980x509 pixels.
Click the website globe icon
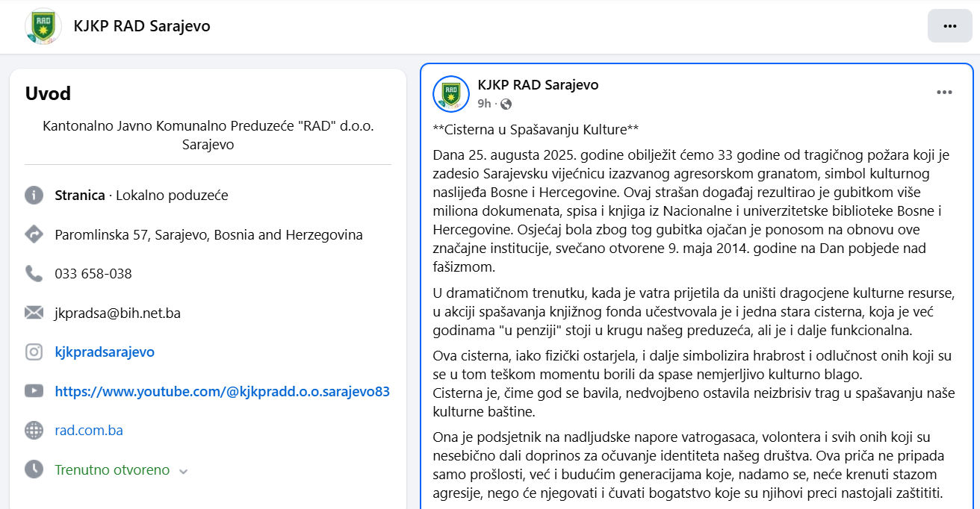pos(34,431)
